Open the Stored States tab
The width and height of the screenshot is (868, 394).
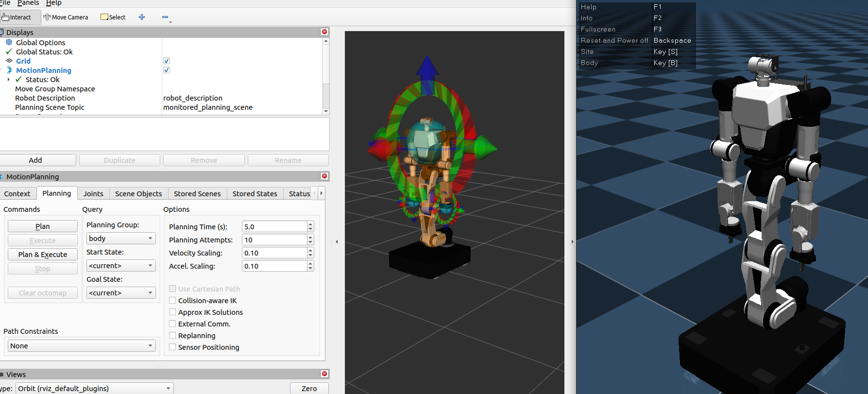point(255,193)
